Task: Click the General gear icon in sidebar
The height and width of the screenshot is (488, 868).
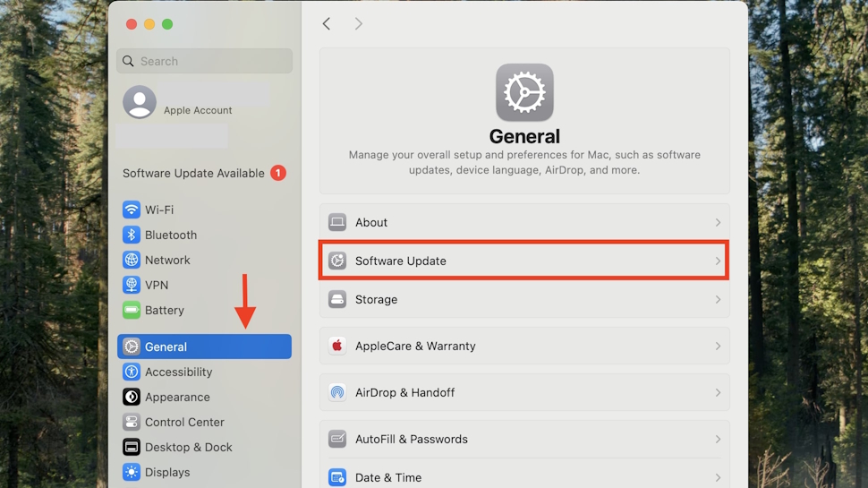Action: click(132, 347)
